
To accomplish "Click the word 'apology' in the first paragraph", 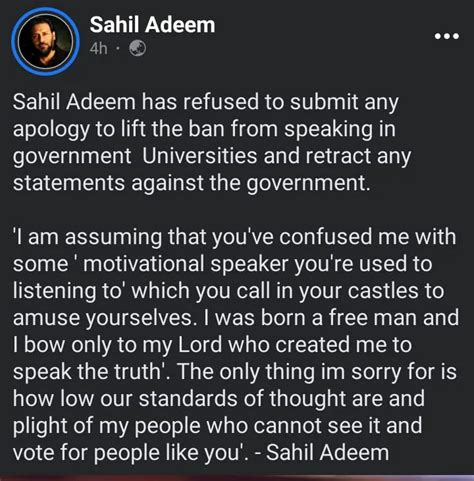I will click(51, 129).
